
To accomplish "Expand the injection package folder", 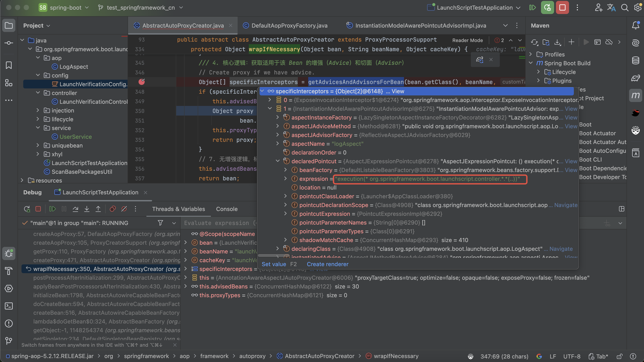I will coord(38,110).
